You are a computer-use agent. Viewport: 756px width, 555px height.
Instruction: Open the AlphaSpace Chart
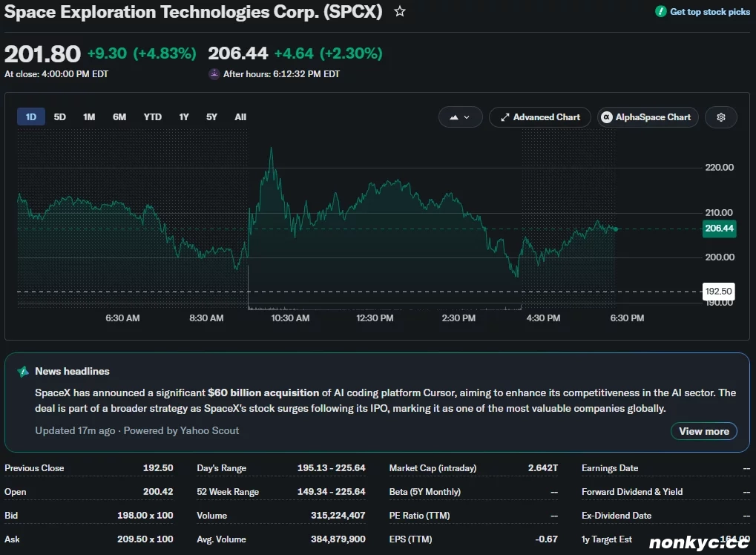(x=648, y=117)
